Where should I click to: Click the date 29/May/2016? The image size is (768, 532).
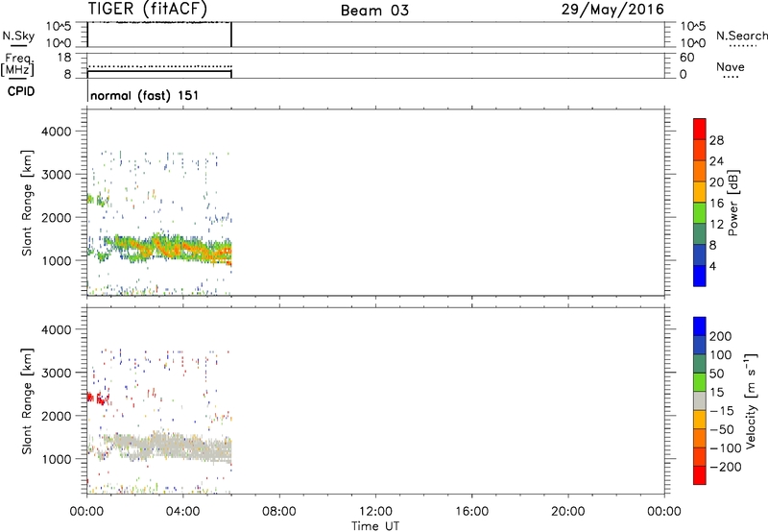(612, 10)
